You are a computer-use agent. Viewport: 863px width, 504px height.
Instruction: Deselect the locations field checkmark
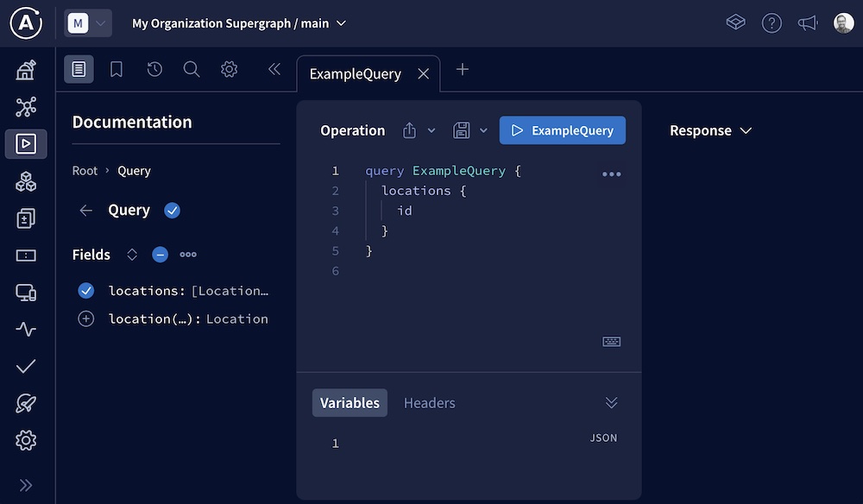(85, 290)
